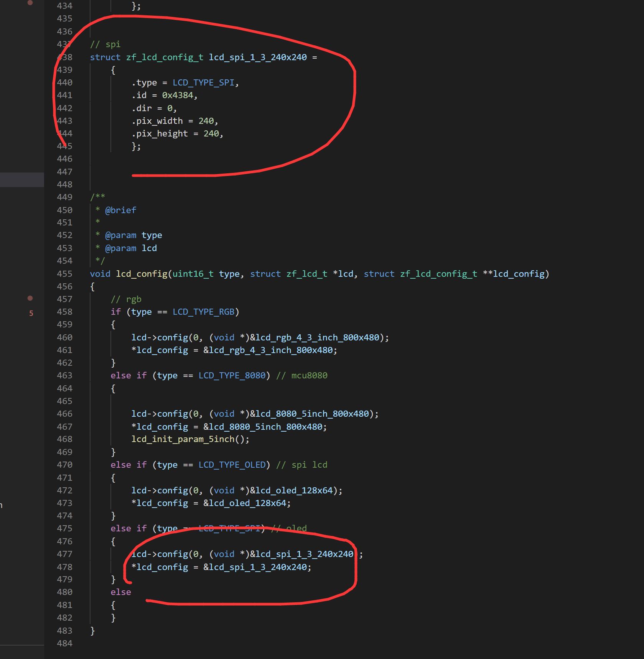Screen dimensions: 644x659
Task: Click the '// rgb' comment
Action: click(x=126, y=299)
